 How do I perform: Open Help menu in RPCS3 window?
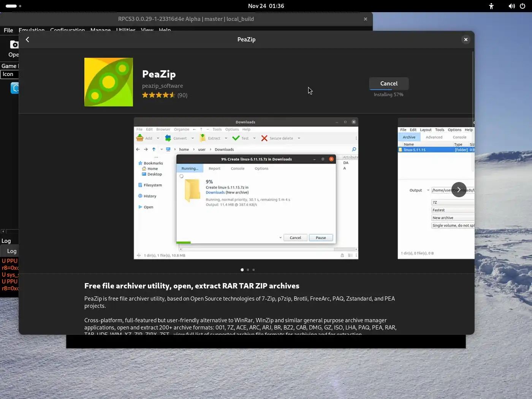click(x=165, y=30)
